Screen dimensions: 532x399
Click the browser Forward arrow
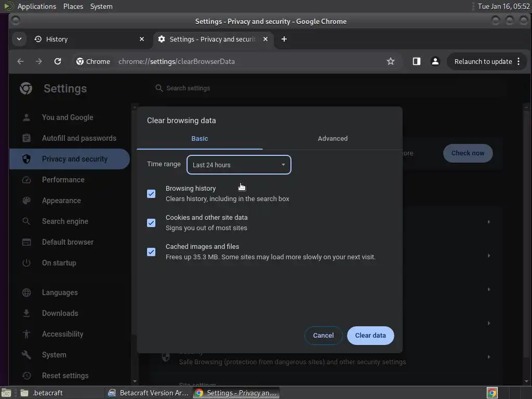pyautogui.click(x=38, y=61)
